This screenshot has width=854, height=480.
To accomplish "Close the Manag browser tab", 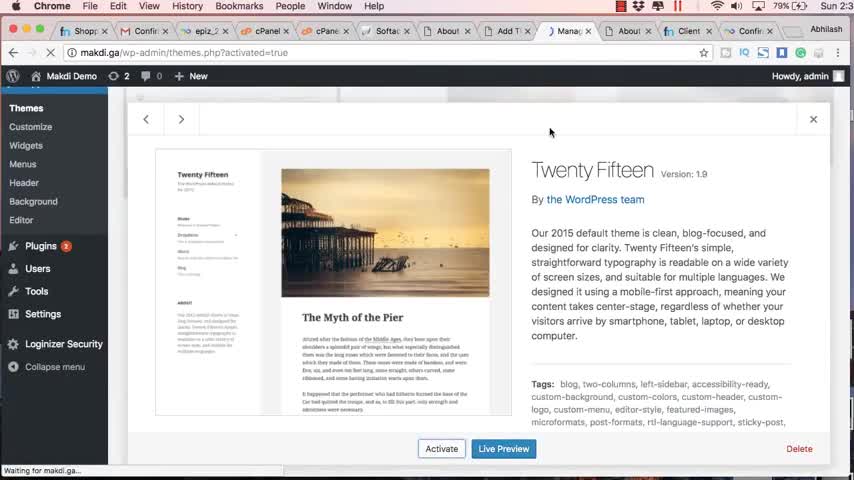I will 588,32.
